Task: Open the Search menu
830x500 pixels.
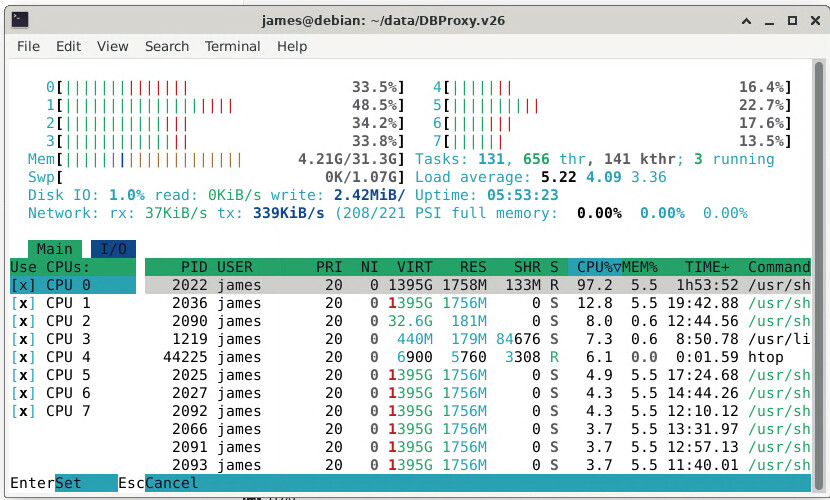Action: (167, 47)
